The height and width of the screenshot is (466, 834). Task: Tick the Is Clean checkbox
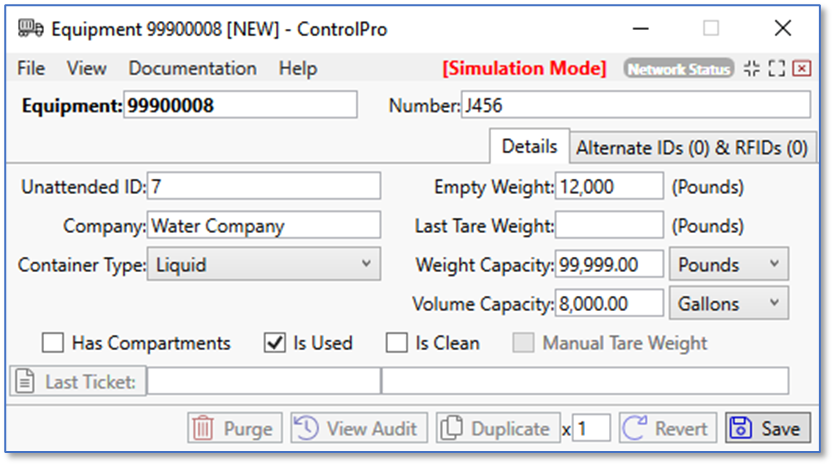[x=397, y=343]
